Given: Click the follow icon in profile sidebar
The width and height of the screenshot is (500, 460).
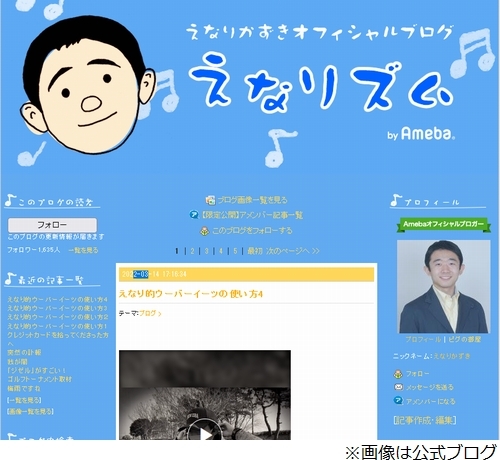Looking at the screenshot, I should tap(398, 374).
